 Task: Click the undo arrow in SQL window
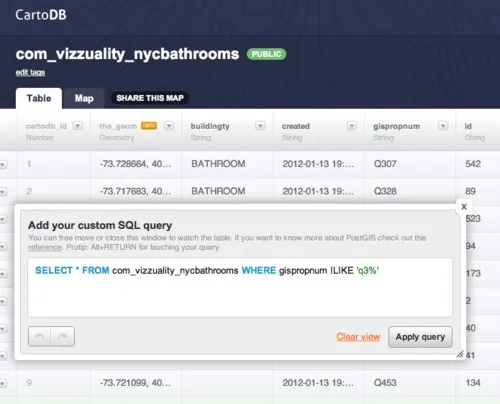click(x=40, y=337)
